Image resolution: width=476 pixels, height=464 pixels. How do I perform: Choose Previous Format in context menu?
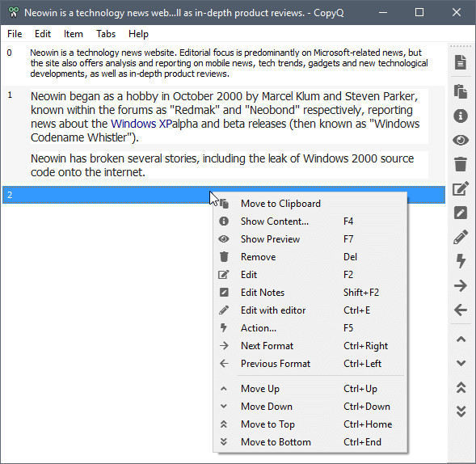310,364
